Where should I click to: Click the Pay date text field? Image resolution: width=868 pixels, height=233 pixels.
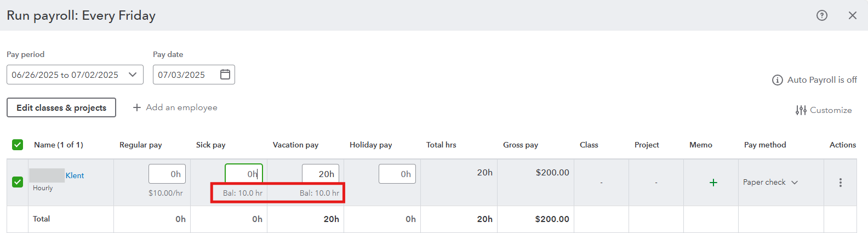pos(186,75)
